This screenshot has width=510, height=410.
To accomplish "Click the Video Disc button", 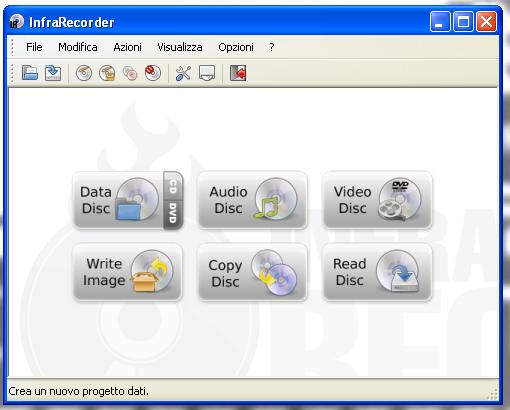I will 377,200.
